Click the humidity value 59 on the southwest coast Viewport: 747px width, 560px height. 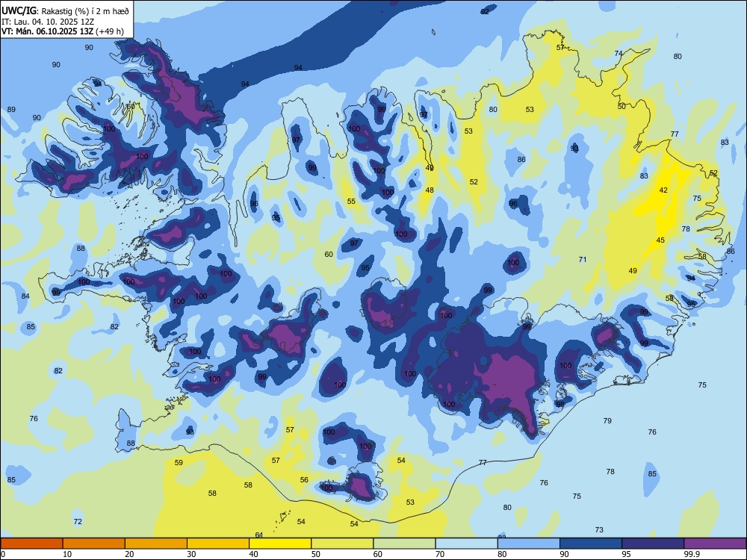click(x=179, y=462)
